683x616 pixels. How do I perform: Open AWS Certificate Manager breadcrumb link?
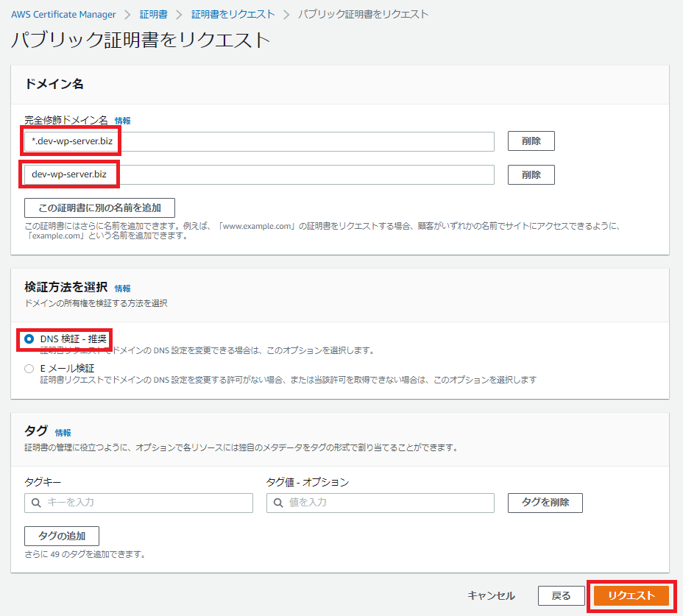[x=63, y=14]
